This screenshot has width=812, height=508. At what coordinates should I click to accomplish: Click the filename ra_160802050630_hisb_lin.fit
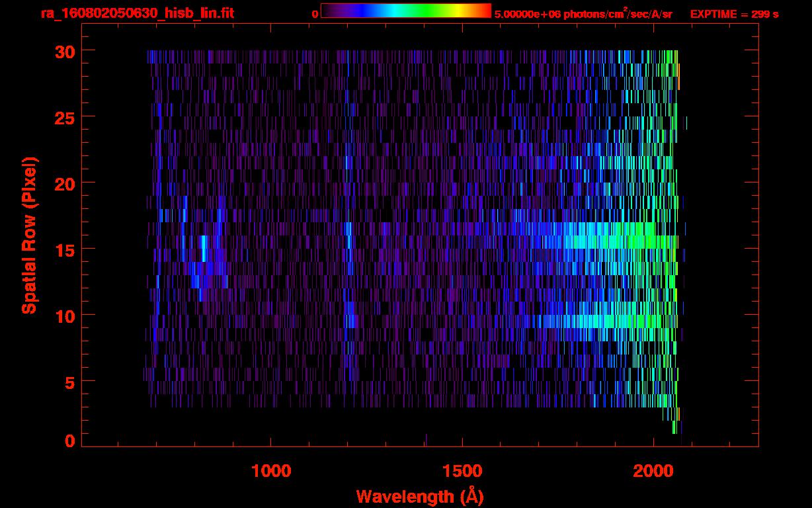coord(137,13)
